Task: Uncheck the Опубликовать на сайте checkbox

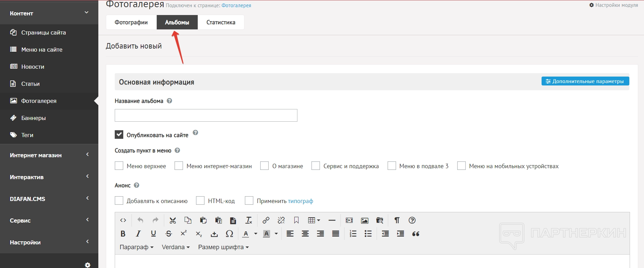Action: click(119, 135)
